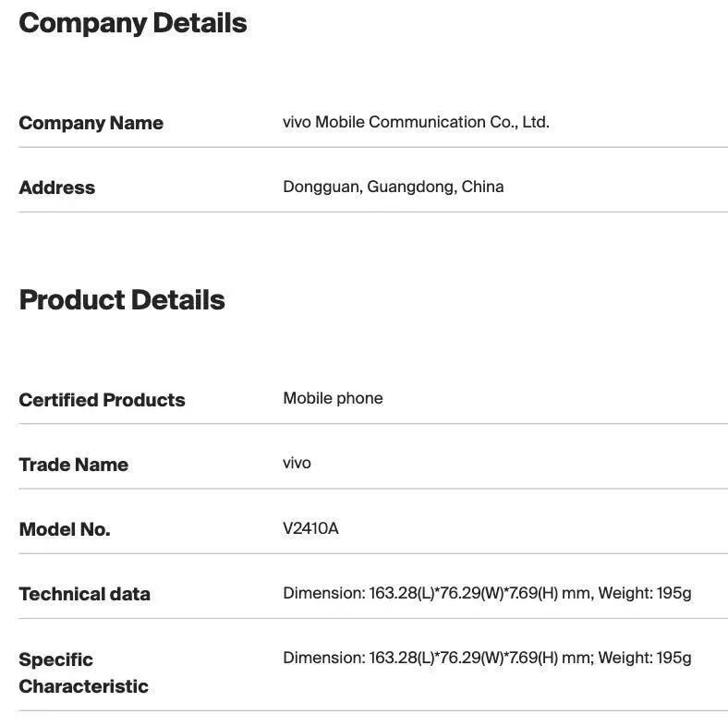Select the Specific Characteristic label
The height and width of the screenshot is (726, 728).
(x=83, y=672)
